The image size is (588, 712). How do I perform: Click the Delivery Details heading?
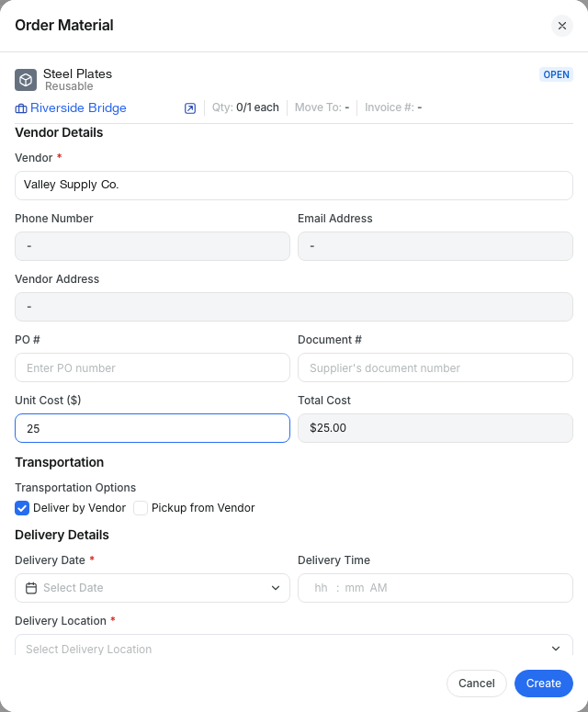tap(62, 535)
